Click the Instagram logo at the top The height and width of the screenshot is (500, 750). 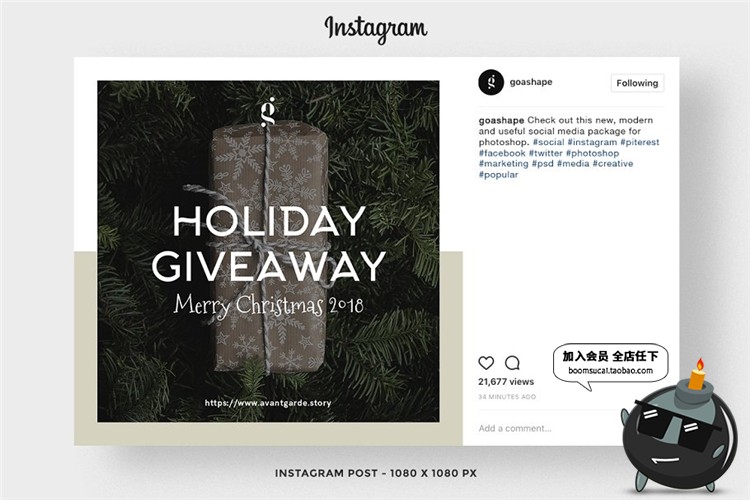coord(375,29)
